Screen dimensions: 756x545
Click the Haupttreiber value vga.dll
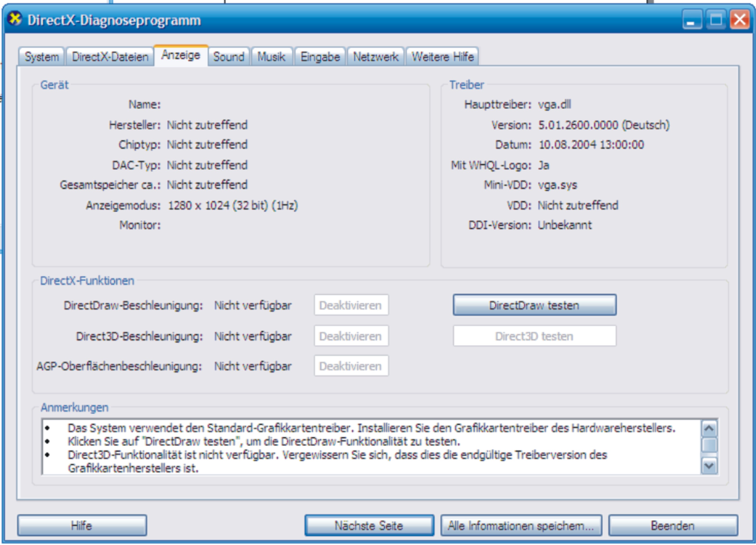click(x=554, y=105)
